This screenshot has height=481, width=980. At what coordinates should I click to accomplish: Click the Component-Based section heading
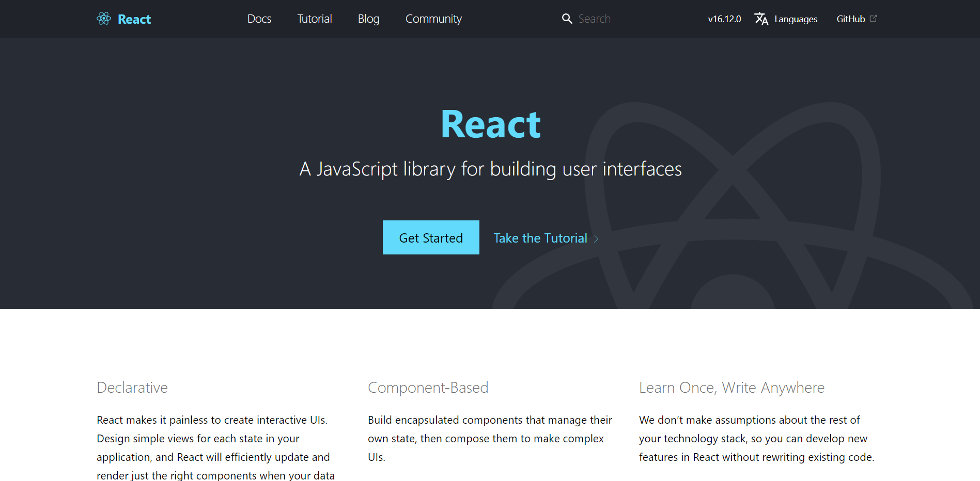pyautogui.click(x=428, y=388)
